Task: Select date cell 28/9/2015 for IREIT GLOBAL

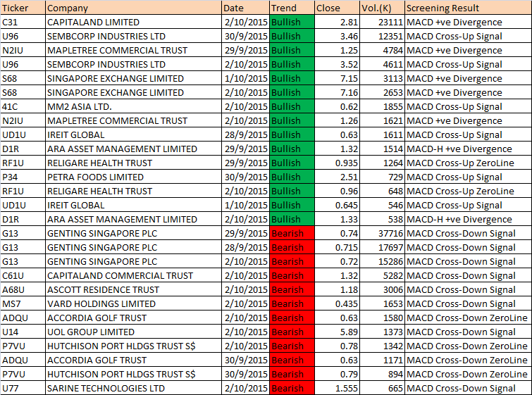Action: (x=246, y=134)
